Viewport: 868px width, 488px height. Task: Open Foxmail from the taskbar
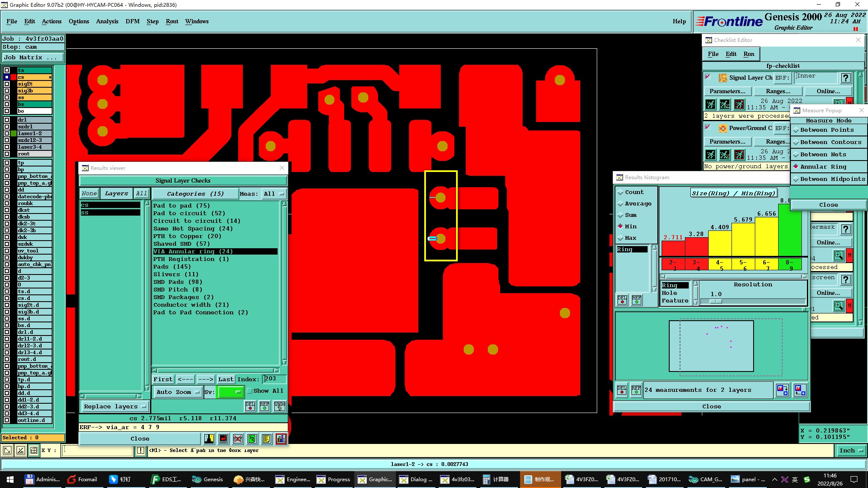[83, 479]
